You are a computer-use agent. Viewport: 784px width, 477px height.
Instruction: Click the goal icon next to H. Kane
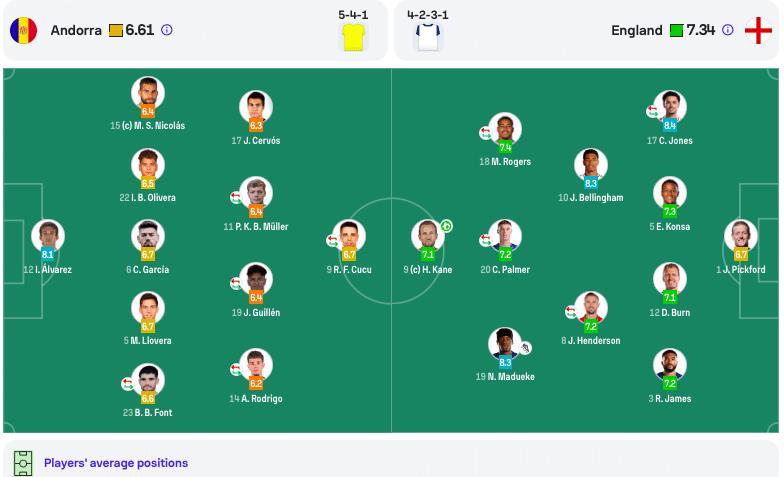pos(446,226)
